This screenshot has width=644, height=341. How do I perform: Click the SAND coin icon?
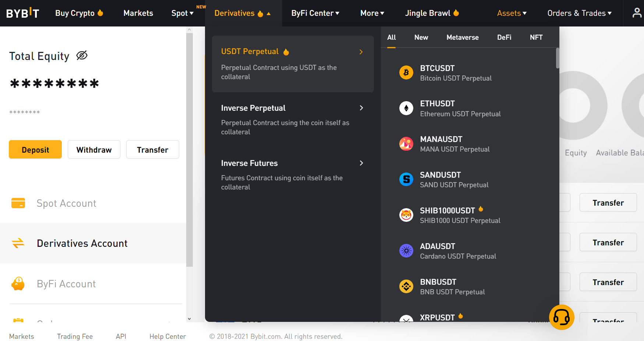(406, 180)
